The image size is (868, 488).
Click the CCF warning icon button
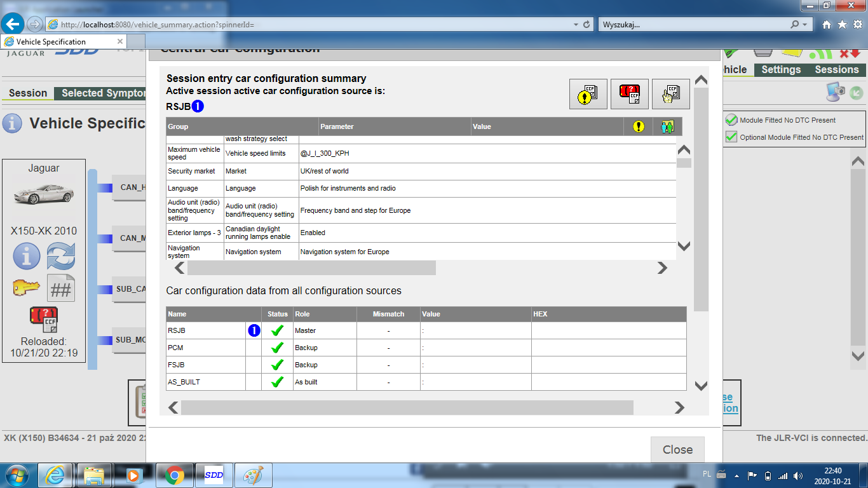588,95
